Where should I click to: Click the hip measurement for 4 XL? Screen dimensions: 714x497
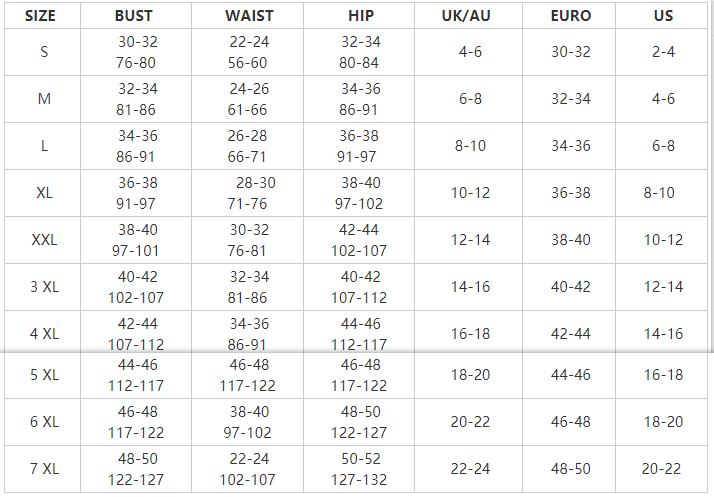[x=360, y=334]
